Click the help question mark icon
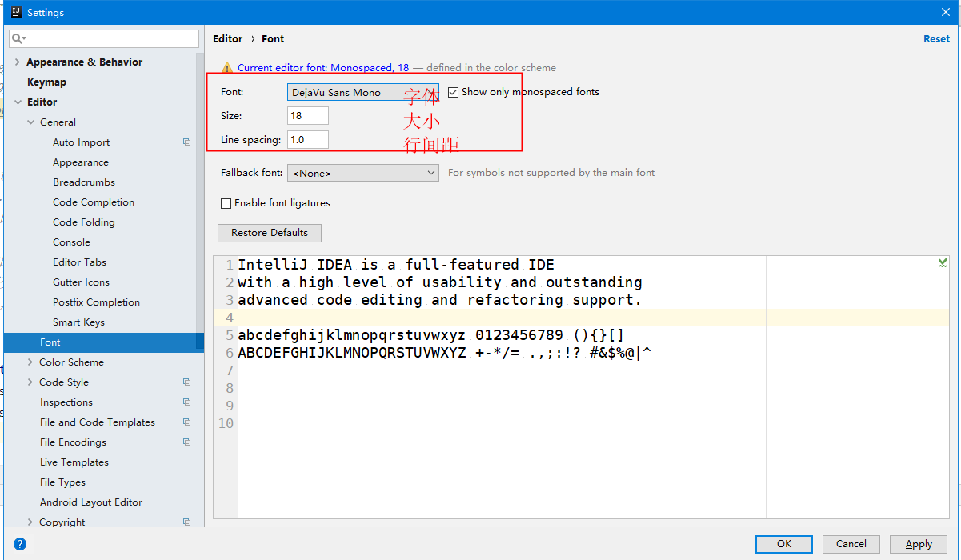 tap(20, 544)
